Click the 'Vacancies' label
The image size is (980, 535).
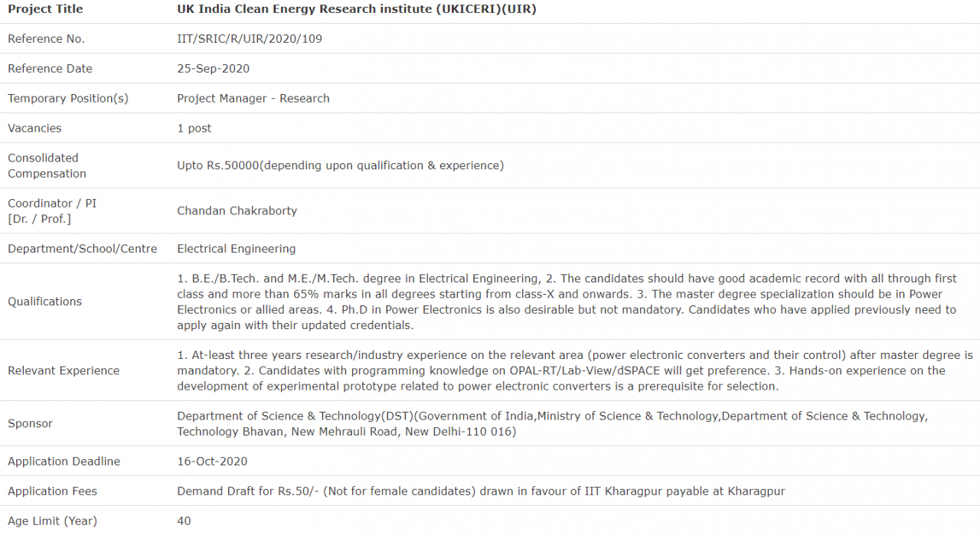point(34,129)
